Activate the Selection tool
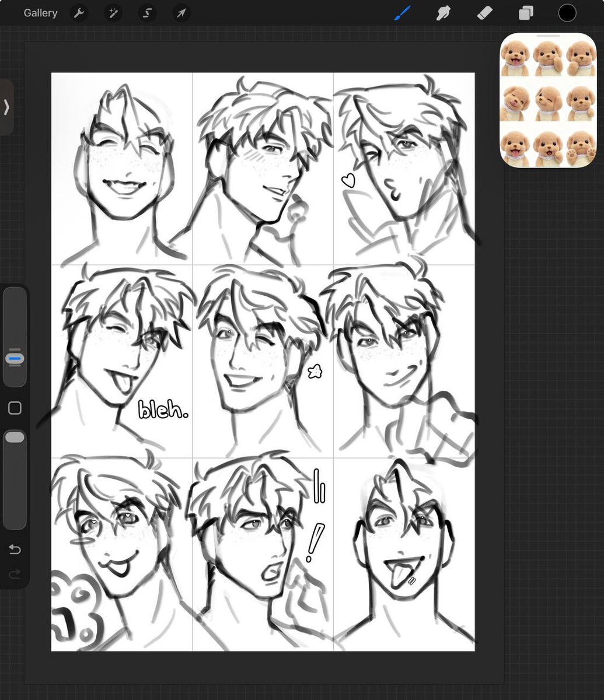Screen dimensions: 604x700 [147, 13]
